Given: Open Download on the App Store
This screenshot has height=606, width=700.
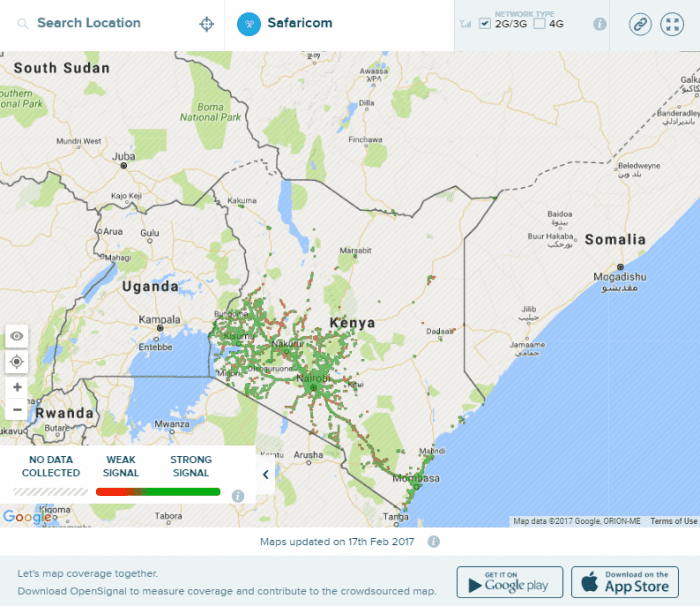Looking at the screenshot, I should pyautogui.click(x=625, y=581).
